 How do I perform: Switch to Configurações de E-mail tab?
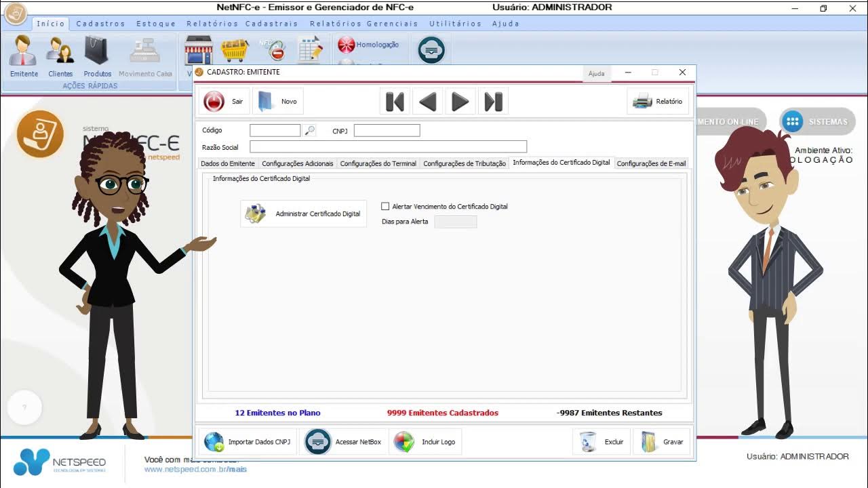[x=651, y=163]
